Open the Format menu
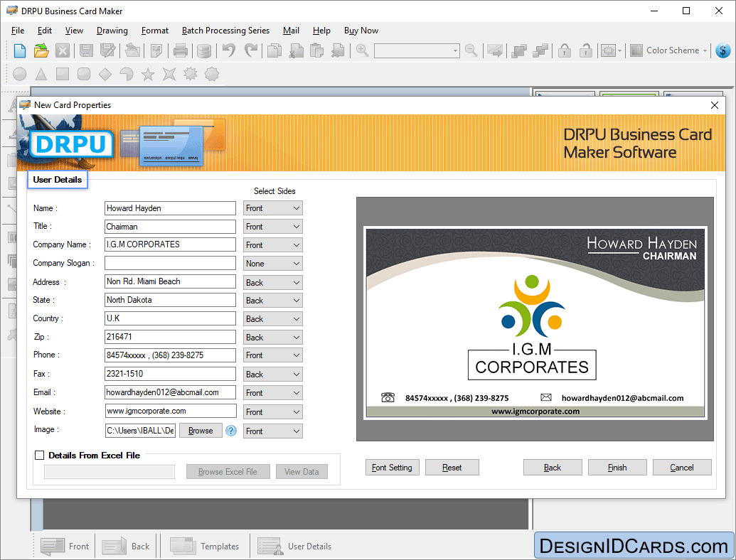Image resolution: width=736 pixels, height=560 pixels. coord(155,31)
